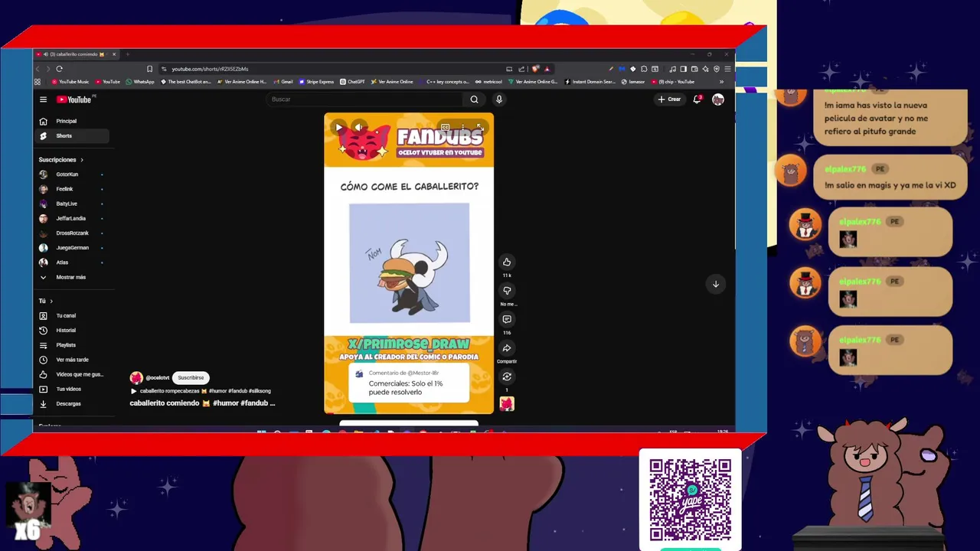
Task: Open the comments panel showing 116
Action: pos(507,320)
